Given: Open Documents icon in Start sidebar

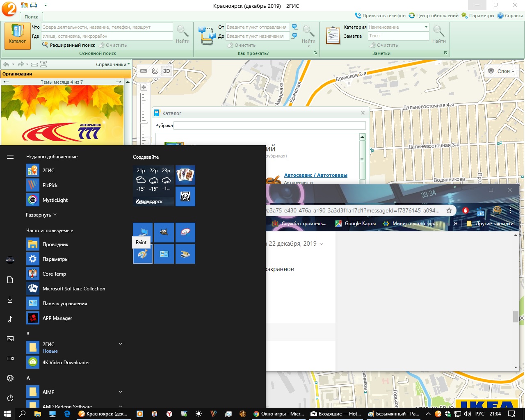Looking at the screenshot, I should 10,280.
